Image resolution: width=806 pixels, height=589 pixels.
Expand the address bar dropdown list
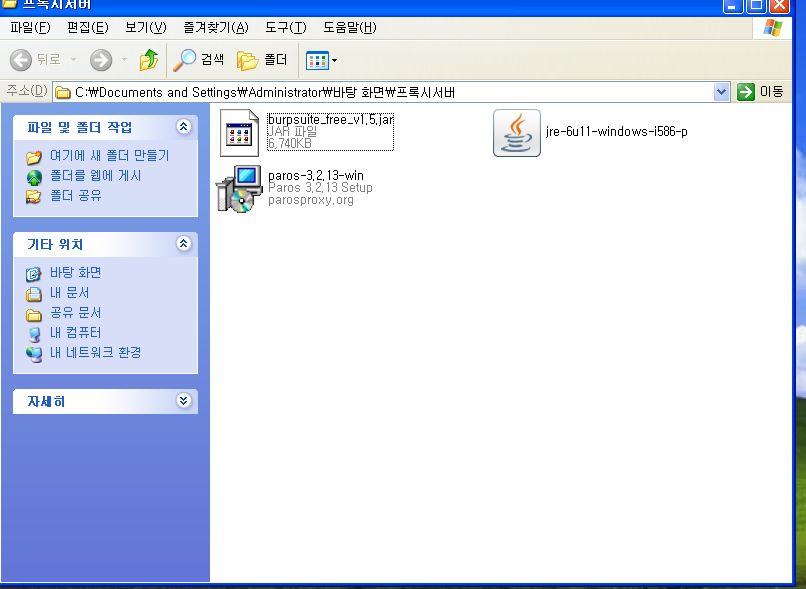click(x=721, y=92)
